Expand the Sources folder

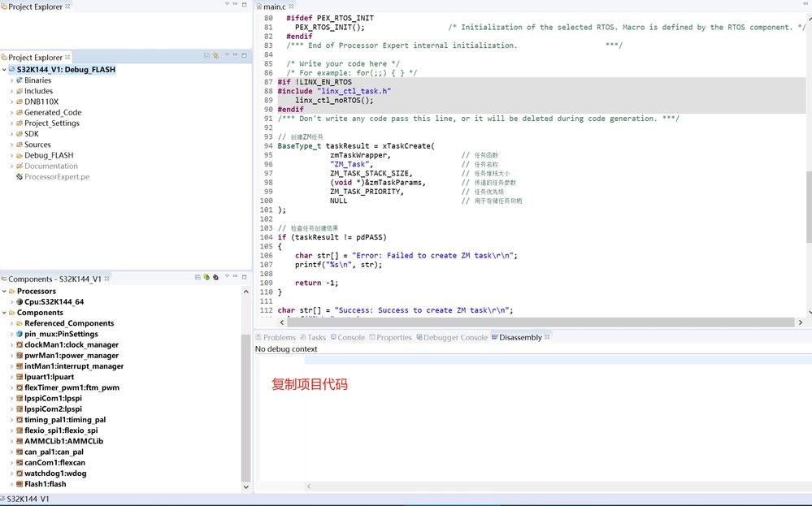click(x=11, y=145)
